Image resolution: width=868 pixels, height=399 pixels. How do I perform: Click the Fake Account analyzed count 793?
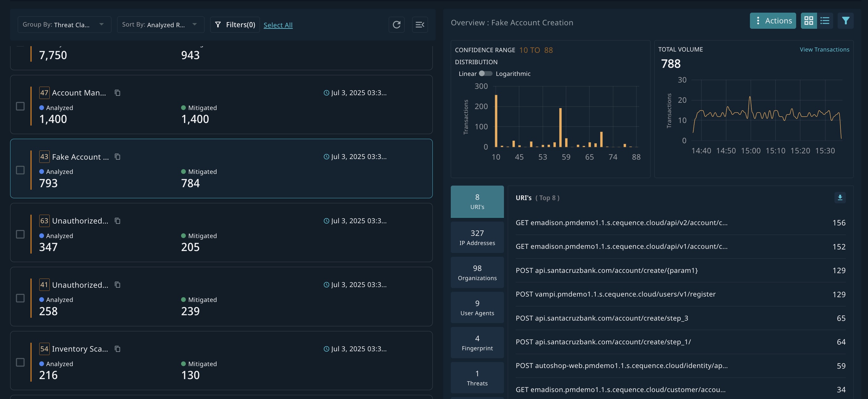(x=48, y=183)
